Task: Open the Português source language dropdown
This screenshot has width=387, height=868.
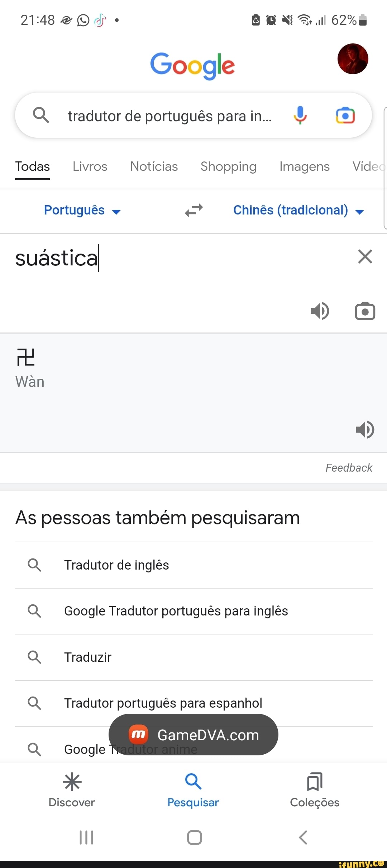Action: (x=82, y=210)
